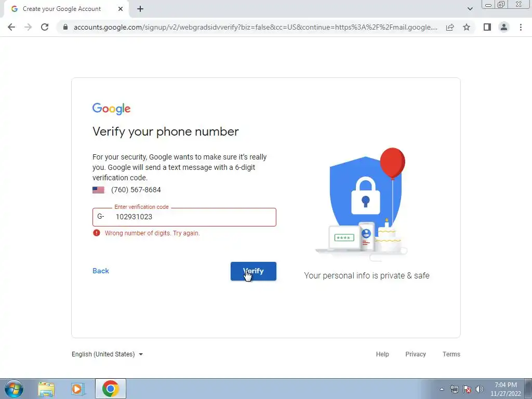532x399 pixels.
Task: Open new tab with plus button
Action: point(140,9)
